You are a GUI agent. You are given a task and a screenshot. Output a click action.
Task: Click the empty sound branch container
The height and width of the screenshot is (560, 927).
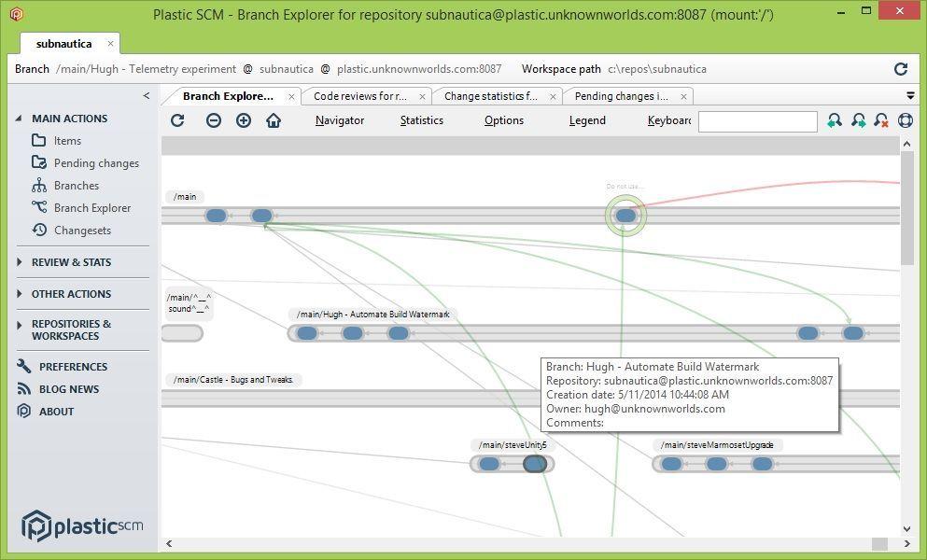182,333
